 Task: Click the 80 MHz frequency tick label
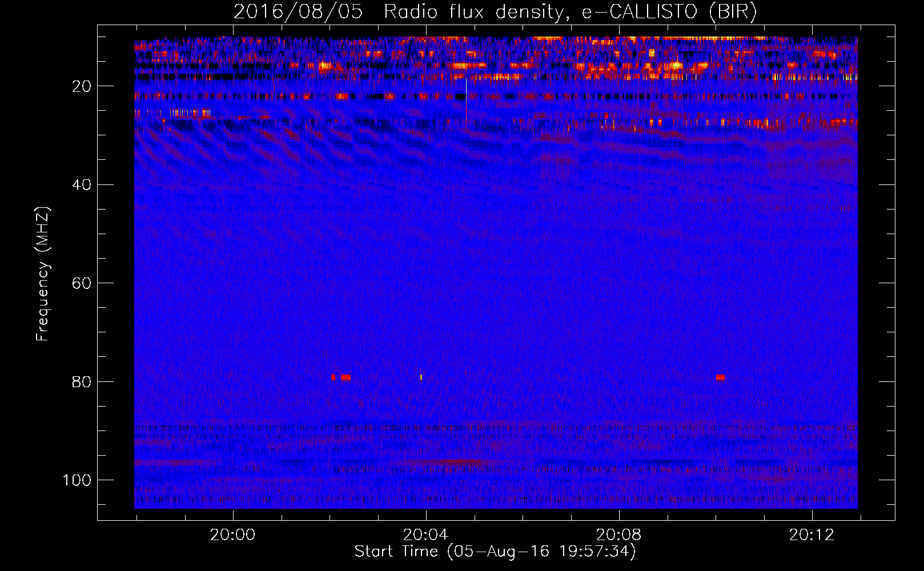coord(82,382)
